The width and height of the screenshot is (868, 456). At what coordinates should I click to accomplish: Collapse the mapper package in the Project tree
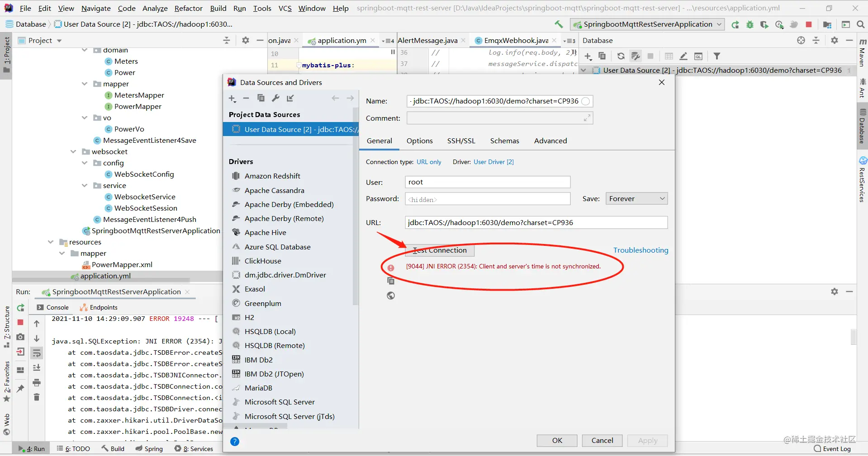tap(84, 84)
